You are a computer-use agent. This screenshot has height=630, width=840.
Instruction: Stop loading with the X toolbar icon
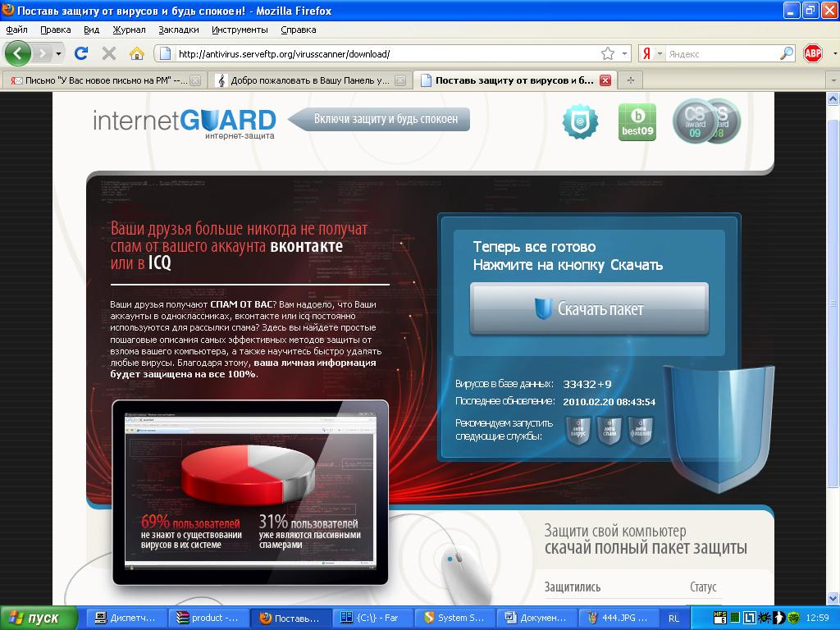[109, 53]
